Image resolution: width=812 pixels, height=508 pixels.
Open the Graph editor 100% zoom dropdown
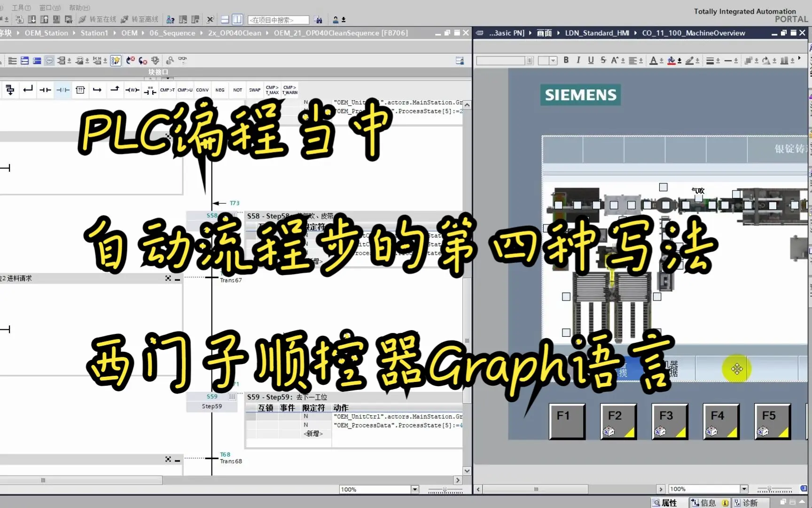click(x=415, y=489)
